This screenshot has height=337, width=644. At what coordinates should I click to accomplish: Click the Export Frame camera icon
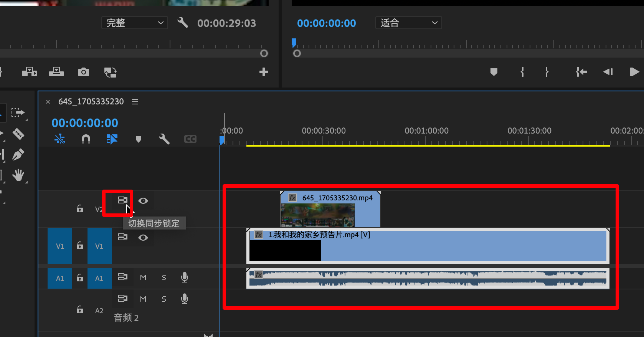[x=83, y=72]
